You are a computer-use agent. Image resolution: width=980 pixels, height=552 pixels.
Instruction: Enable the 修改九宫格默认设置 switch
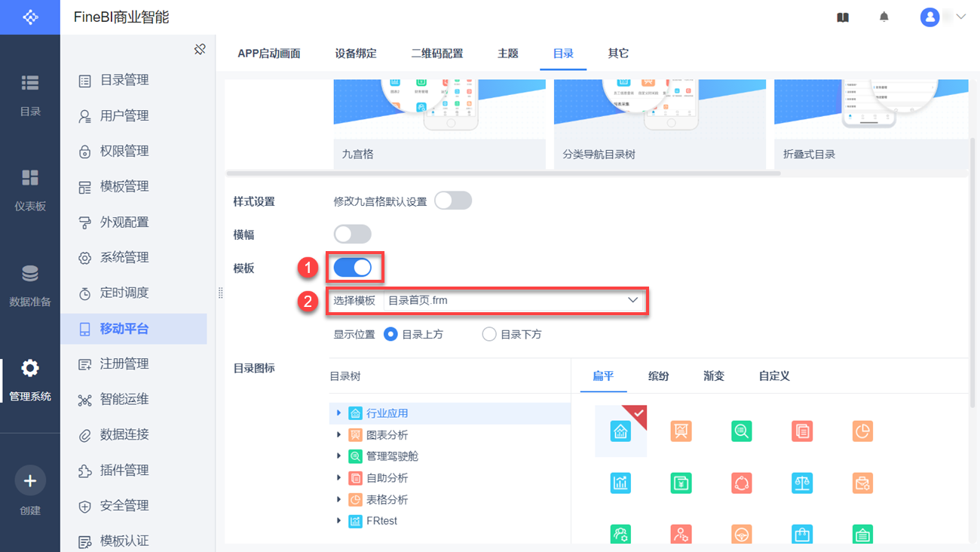[x=453, y=201]
